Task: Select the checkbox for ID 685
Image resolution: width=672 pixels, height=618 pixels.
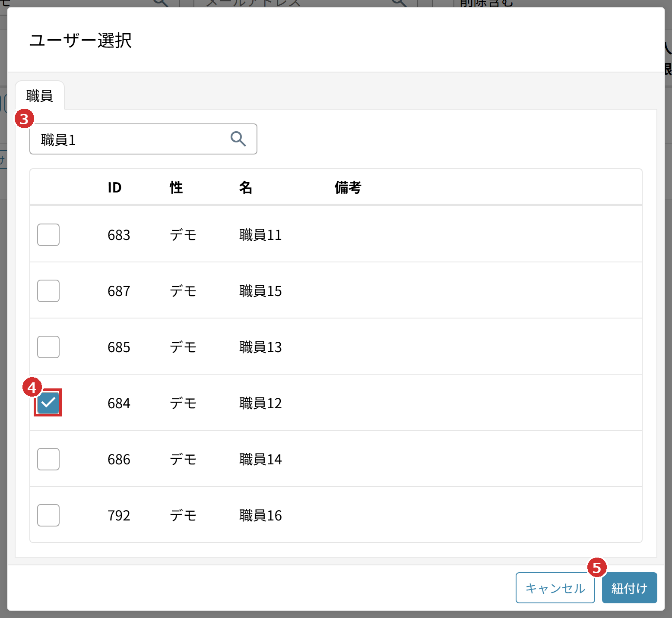Action: pyautogui.click(x=48, y=347)
